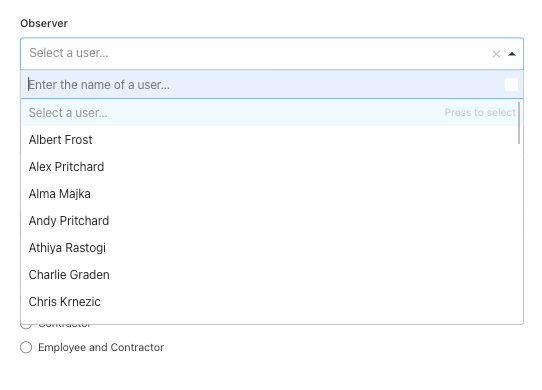The height and width of the screenshot is (390, 542).
Task: Open the Observer select box
Action: pyautogui.click(x=272, y=54)
